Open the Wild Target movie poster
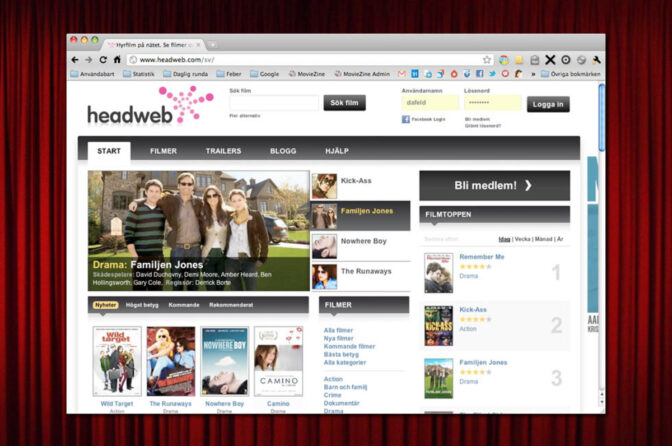 point(117,361)
